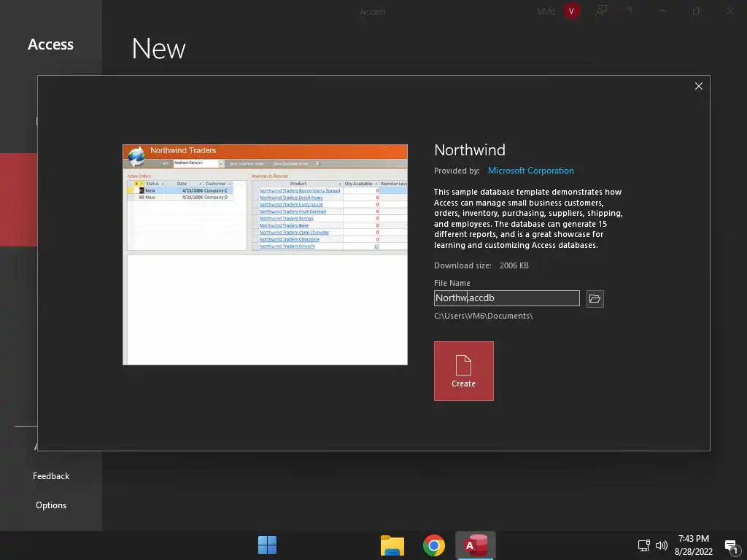Open the notification center icon
Image resolution: width=747 pixels, height=560 pixels.
coord(731,545)
